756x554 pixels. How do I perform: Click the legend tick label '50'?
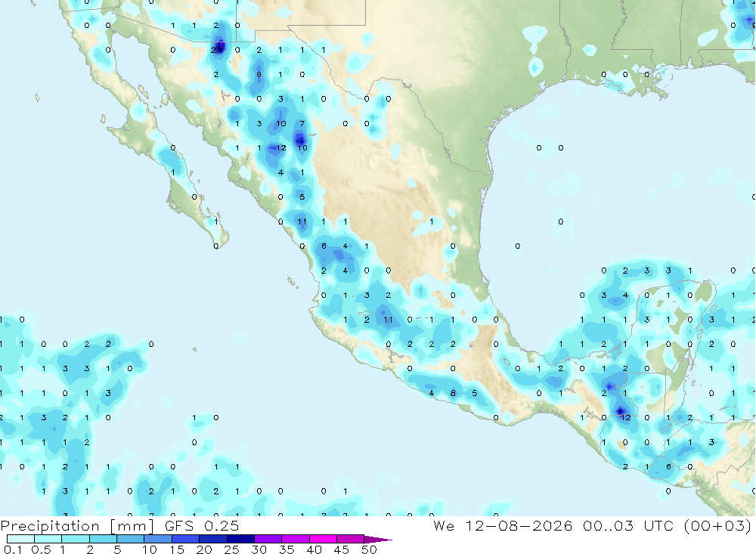point(369,549)
